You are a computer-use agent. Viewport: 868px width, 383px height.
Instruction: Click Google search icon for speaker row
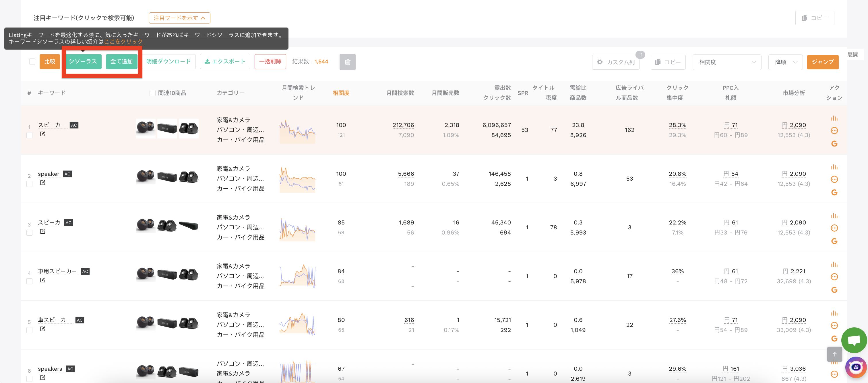[834, 192]
